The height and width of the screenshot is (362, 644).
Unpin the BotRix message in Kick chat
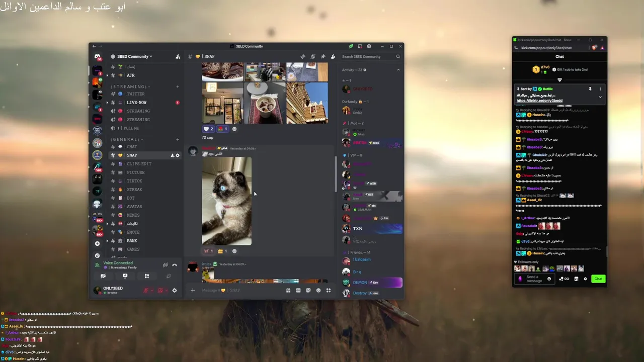(x=590, y=89)
